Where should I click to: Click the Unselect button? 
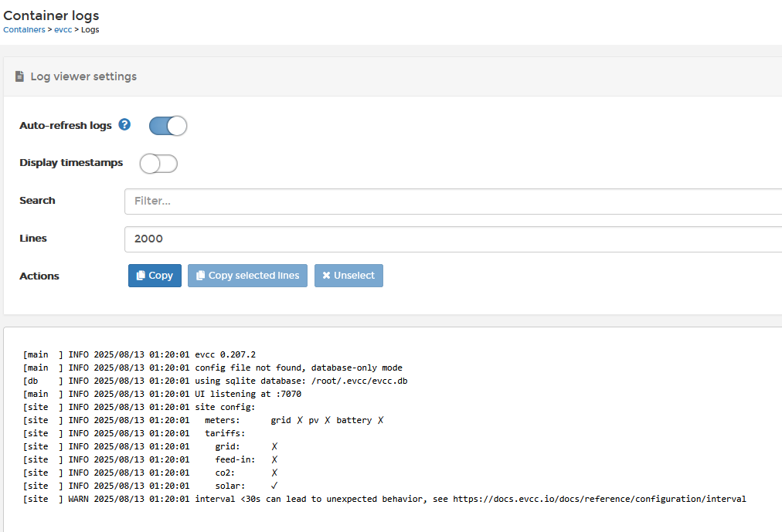pos(348,276)
